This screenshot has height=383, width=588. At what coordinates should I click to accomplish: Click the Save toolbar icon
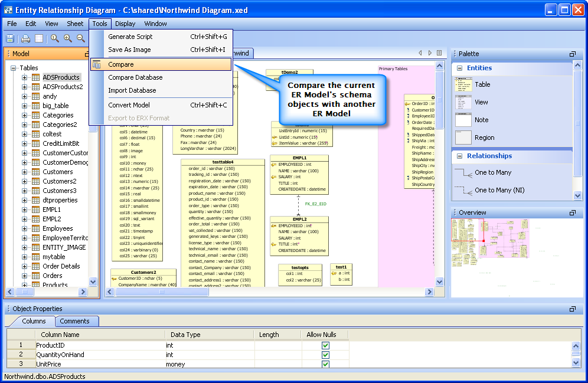10,38
